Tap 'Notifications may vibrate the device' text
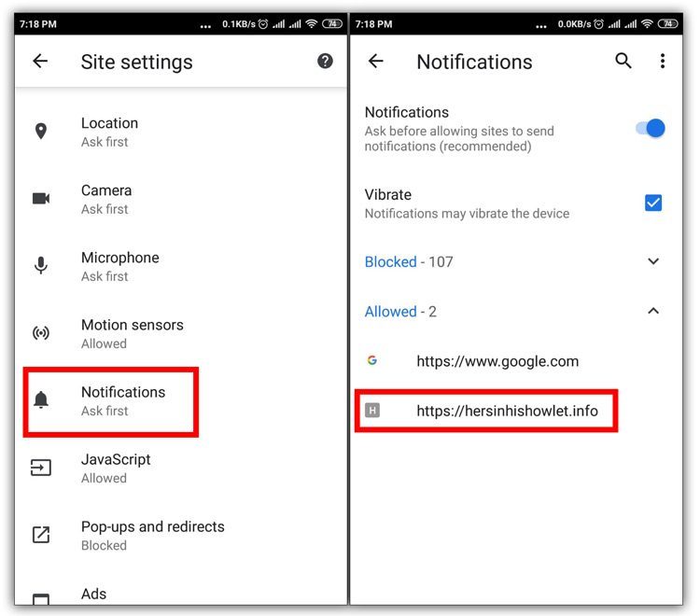 (467, 214)
